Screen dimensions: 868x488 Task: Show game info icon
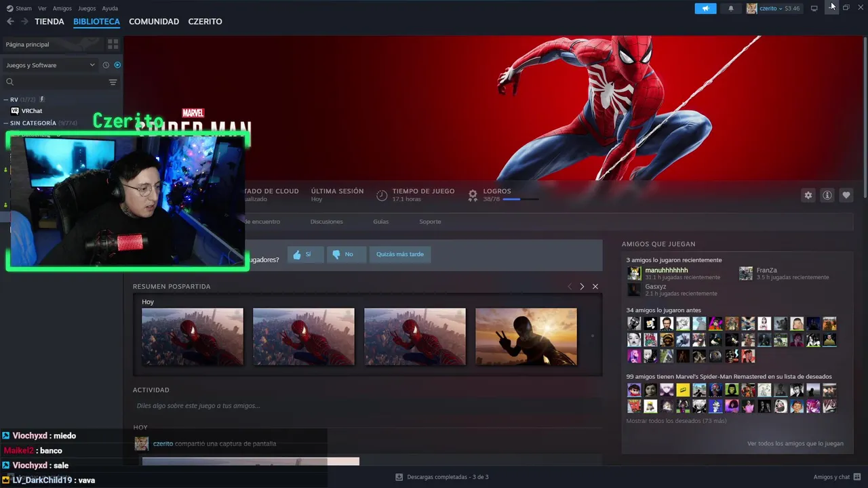[x=827, y=195]
